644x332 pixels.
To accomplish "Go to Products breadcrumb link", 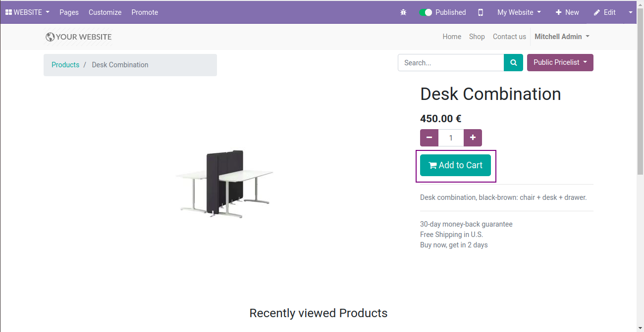I will [x=65, y=65].
